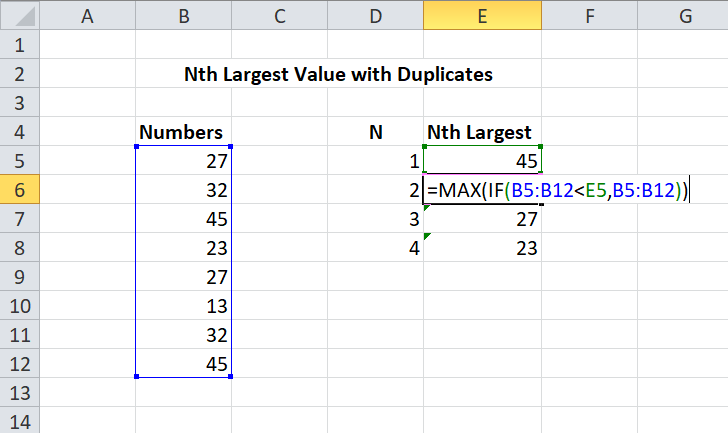Click cell E5 showing 45
The height and width of the screenshot is (433, 728).
click(482, 161)
